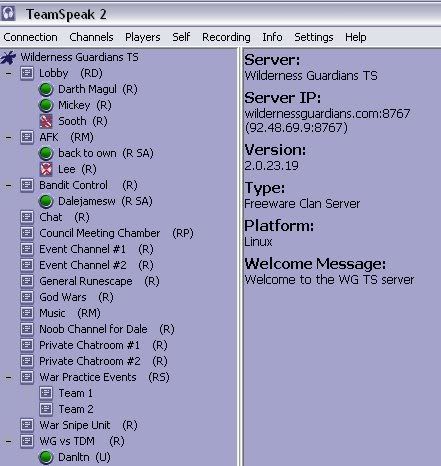
Task: Click the Council Meeting Chamber channel icon
Action: 27,233
